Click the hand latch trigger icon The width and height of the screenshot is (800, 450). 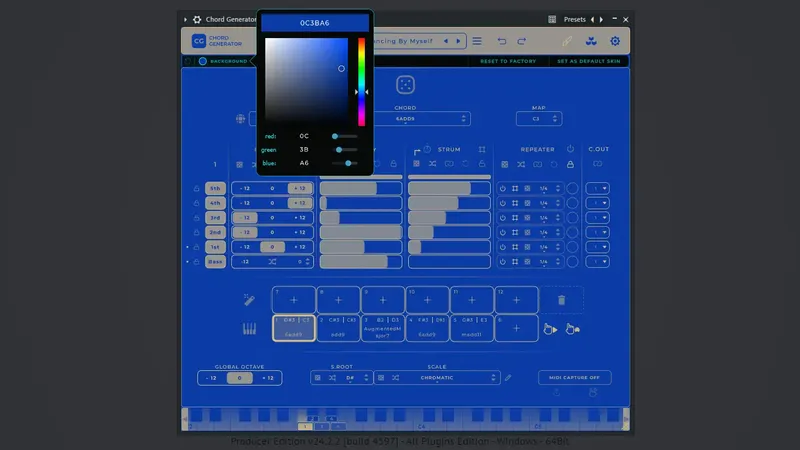point(572,329)
